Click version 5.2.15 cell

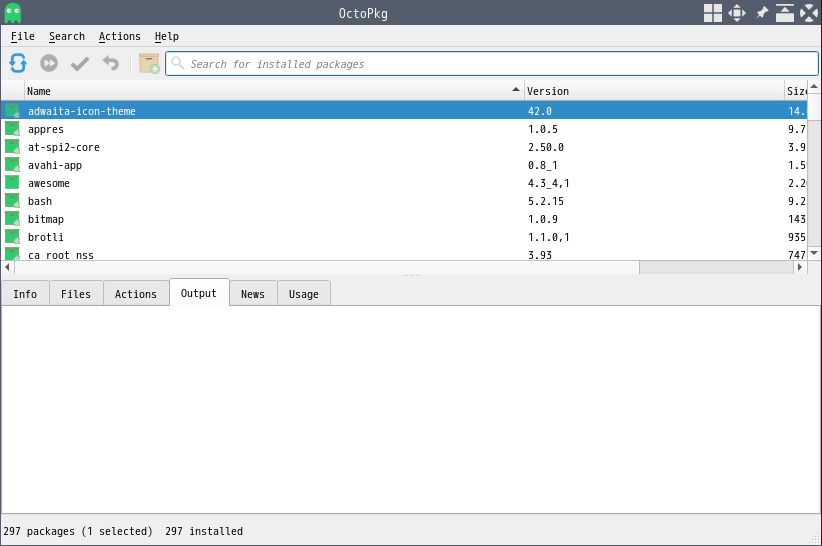click(546, 201)
